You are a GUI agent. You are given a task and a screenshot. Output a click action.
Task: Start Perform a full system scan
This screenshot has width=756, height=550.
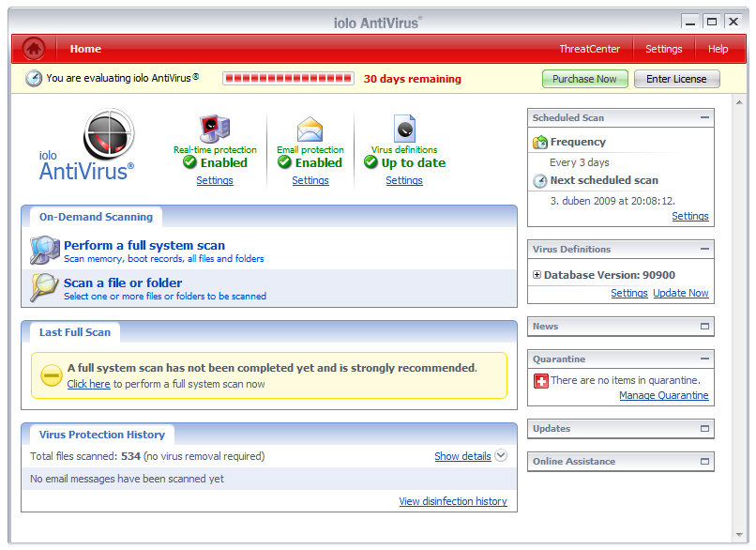[x=144, y=246]
